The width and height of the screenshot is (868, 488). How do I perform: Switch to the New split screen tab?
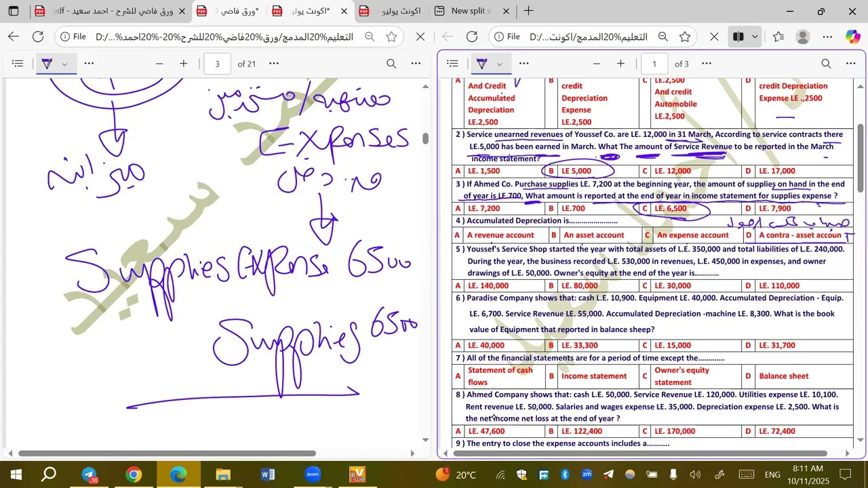[471, 11]
